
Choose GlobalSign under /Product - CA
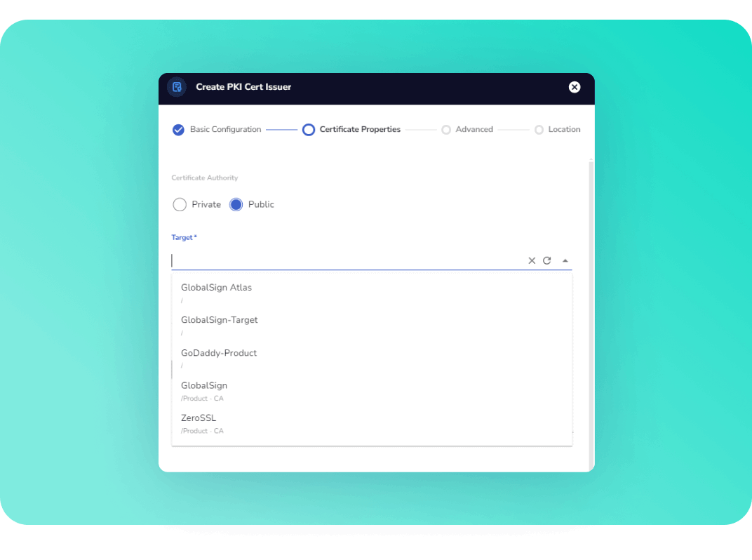click(x=204, y=386)
